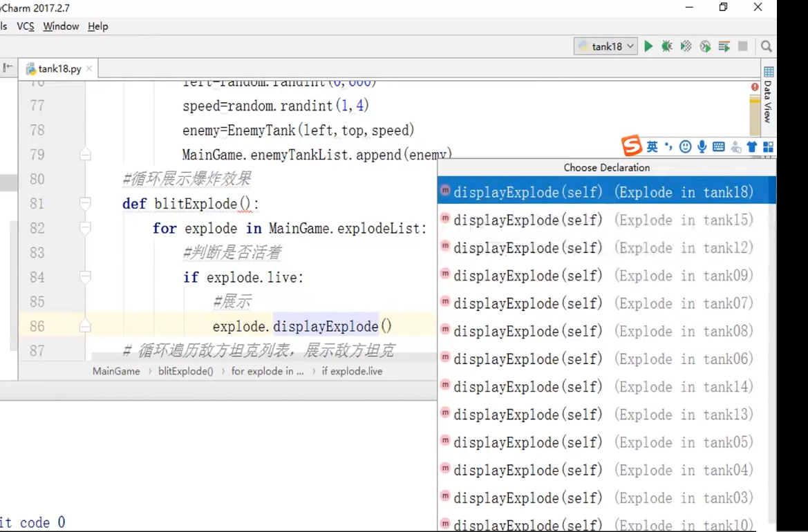This screenshot has width=808, height=532.
Task: Click the blitExplode function name on line 81
Action: (x=196, y=204)
